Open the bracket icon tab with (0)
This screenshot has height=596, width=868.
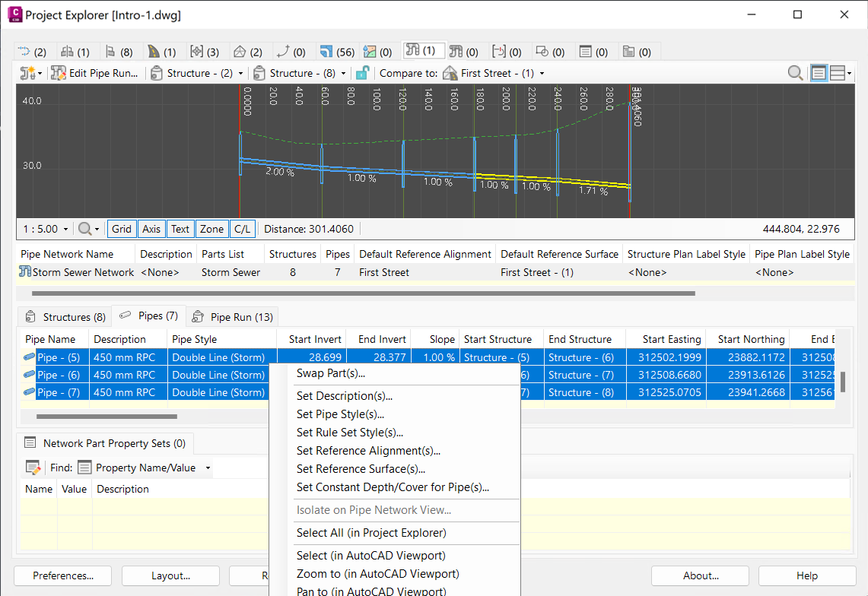507,52
